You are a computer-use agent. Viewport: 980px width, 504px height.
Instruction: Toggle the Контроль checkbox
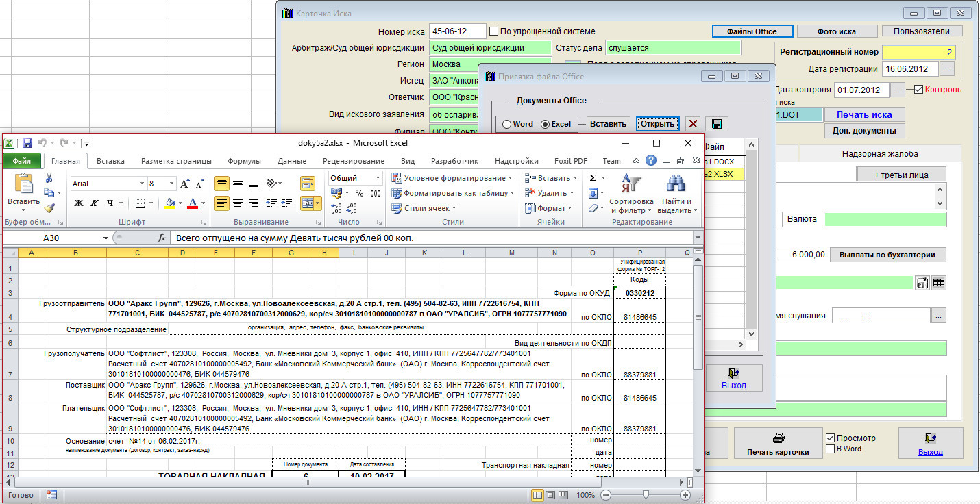click(918, 90)
